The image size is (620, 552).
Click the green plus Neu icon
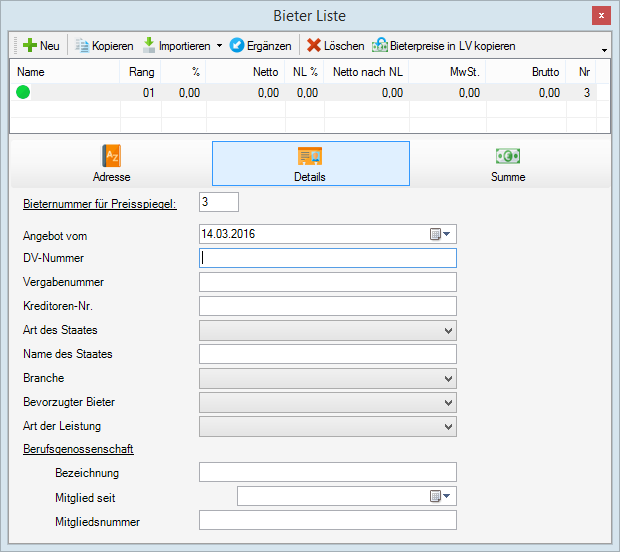(30, 45)
